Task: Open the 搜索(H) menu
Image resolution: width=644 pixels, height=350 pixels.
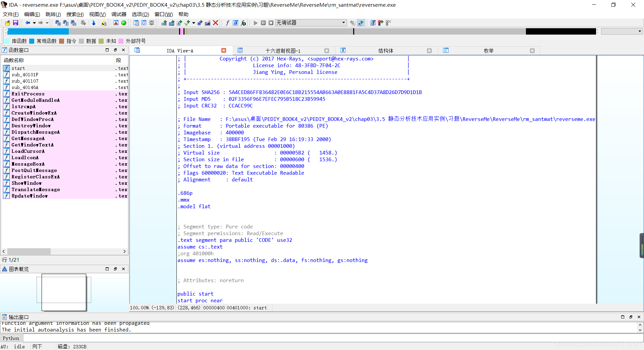Action: 75,14
